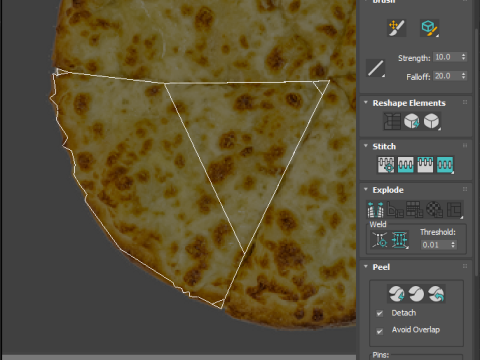Click the Strength spinner arrows
The height and width of the screenshot is (360, 480).
(463, 57)
